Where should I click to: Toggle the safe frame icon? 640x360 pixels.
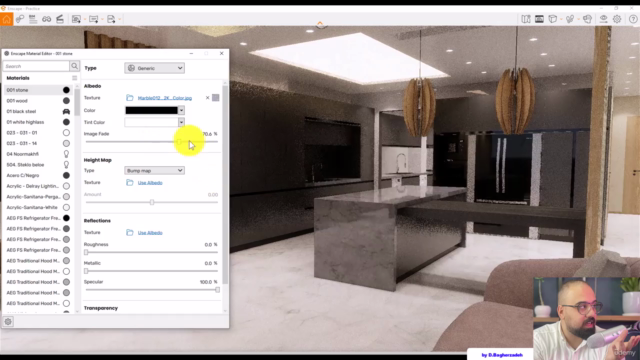click(539, 19)
